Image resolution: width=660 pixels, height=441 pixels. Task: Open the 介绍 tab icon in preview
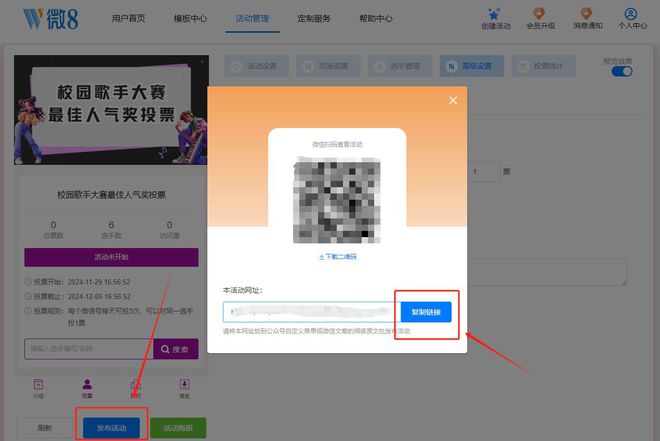[38, 388]
